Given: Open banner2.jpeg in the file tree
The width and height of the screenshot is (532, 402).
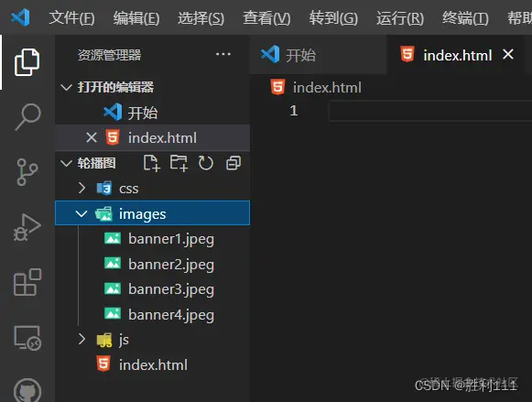Looking at the screenshot, I should (153, 265).
